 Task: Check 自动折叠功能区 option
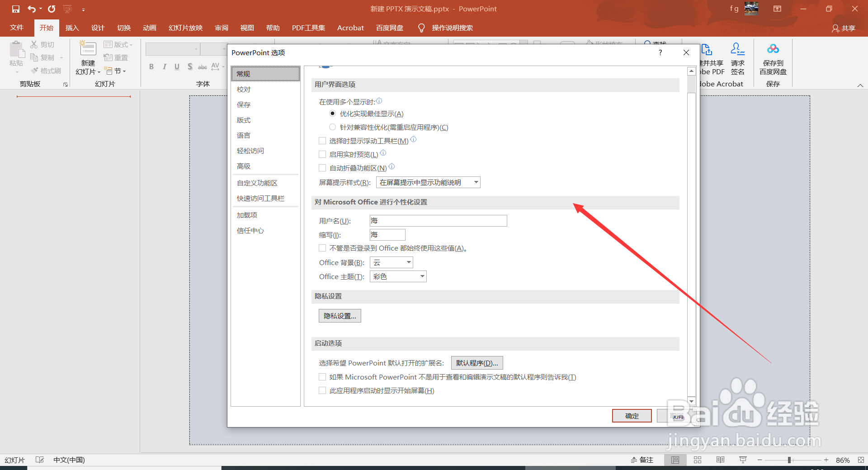322,168
